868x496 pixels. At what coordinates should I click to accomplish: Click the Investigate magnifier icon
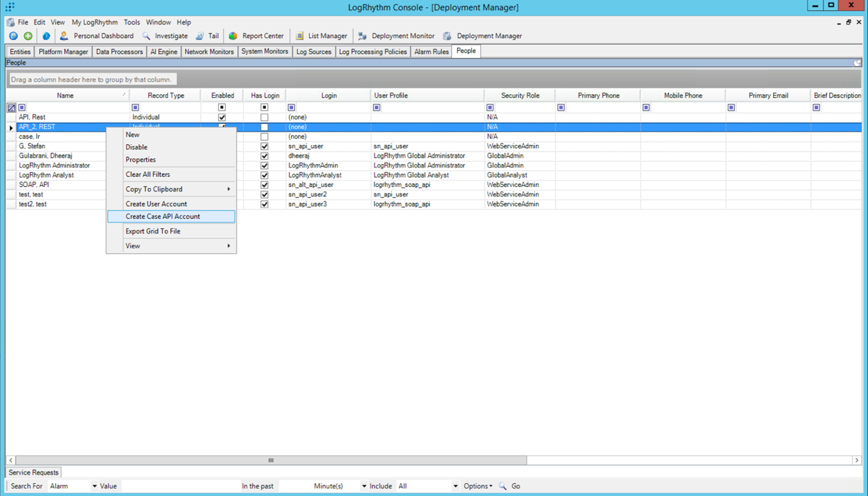146,36
